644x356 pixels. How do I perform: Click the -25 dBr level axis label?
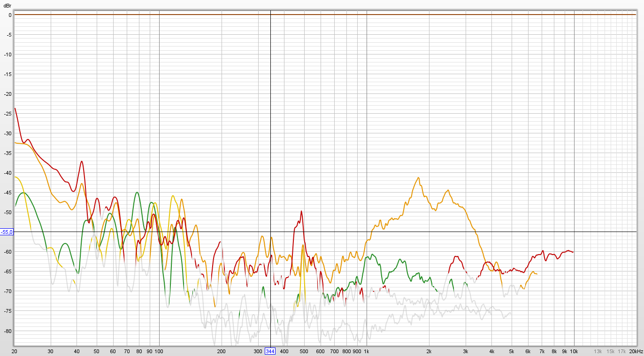(x=7, y=114)
